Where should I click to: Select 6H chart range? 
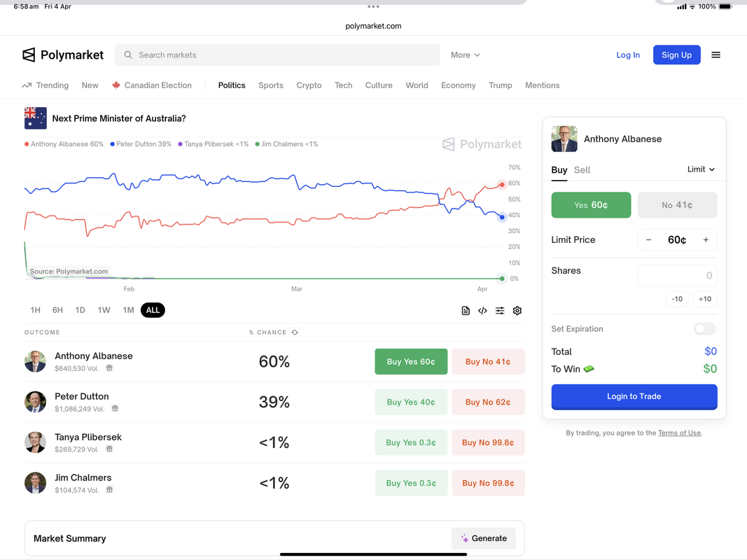click(x=57, y=310)
